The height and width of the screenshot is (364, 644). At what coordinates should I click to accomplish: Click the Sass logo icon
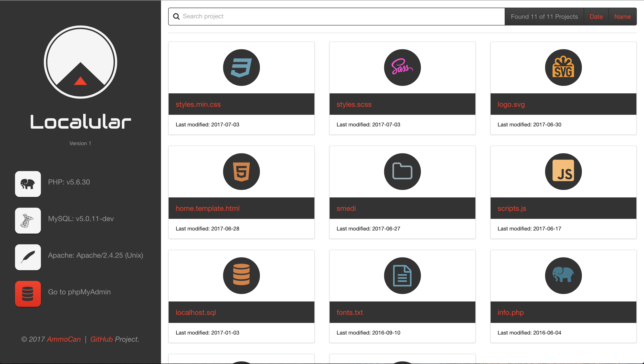(402, 67)
